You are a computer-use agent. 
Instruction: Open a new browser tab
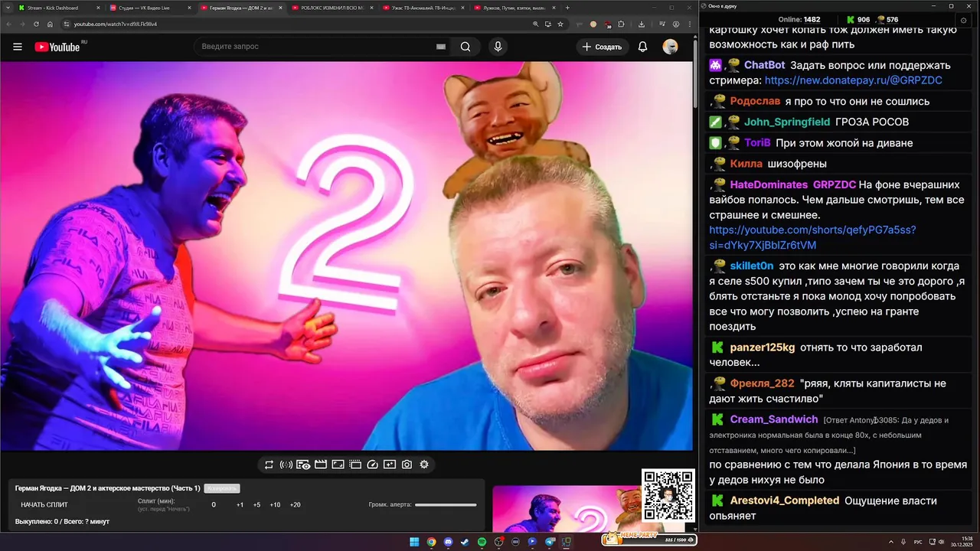click(x=567, y=8)
